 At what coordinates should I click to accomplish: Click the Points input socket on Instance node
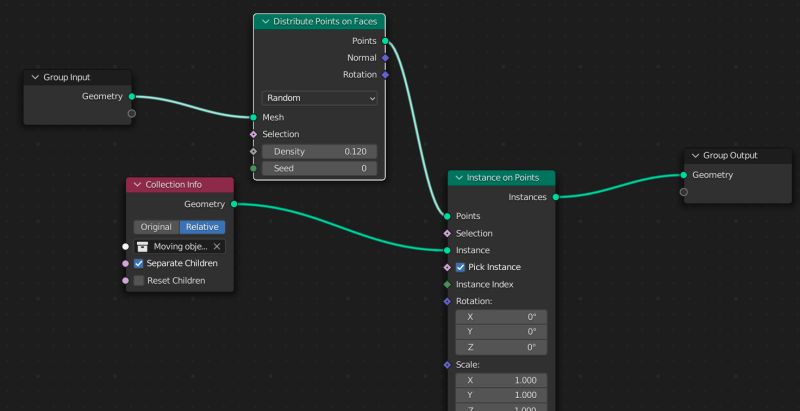click(447, 216)
